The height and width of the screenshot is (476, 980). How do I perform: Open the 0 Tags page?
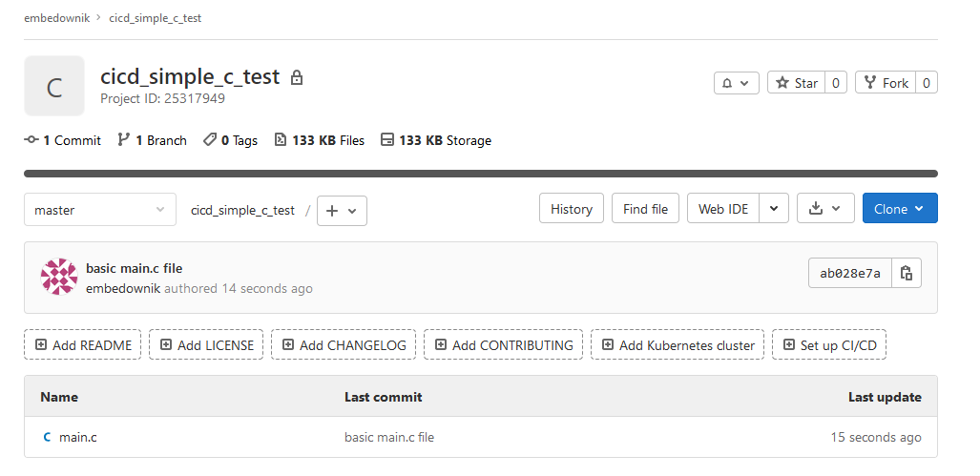pos(230,140)
